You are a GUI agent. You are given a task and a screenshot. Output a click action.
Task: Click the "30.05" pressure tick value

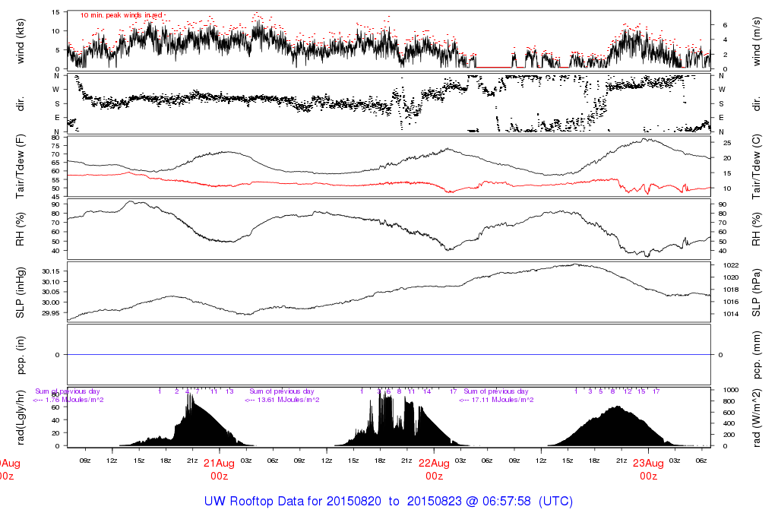click(51, 293)
